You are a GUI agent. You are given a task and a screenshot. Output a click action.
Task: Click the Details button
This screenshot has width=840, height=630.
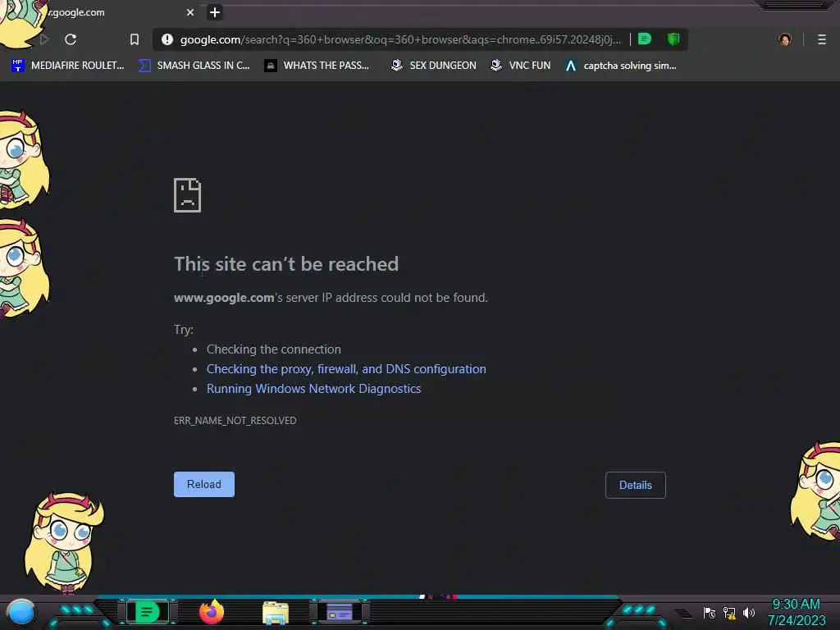636,485
